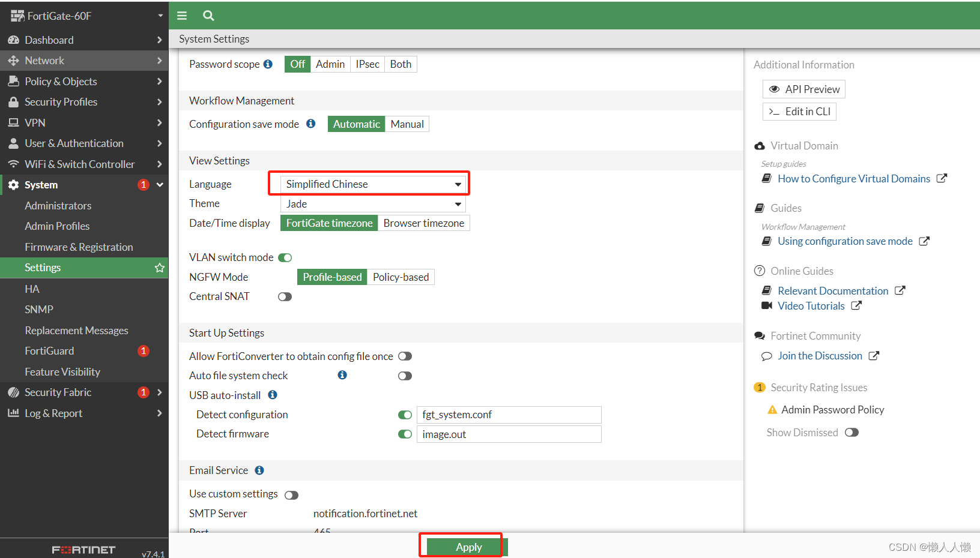The width and height of the screenshot is (980, 558).
Task: Click the red alert badge beside FortiGuard
Action: 144,351
